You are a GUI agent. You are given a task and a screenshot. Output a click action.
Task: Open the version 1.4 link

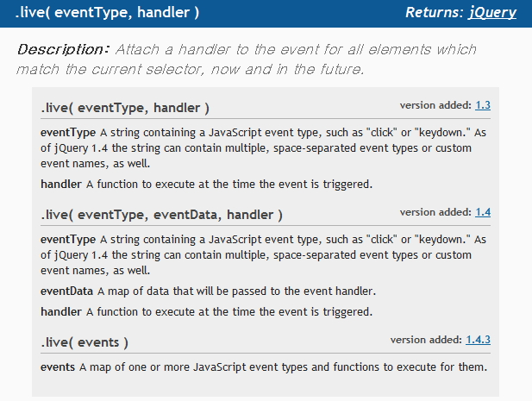483,212
